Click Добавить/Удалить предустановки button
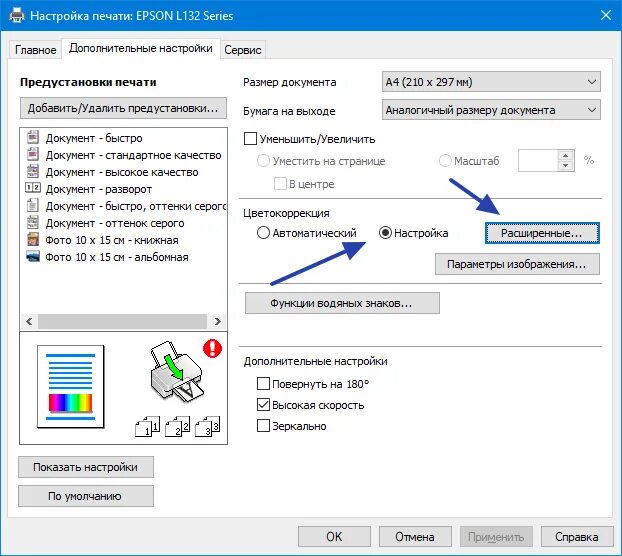Image resolution: width=622 pixels, height=556 pixels. [123, 108]
